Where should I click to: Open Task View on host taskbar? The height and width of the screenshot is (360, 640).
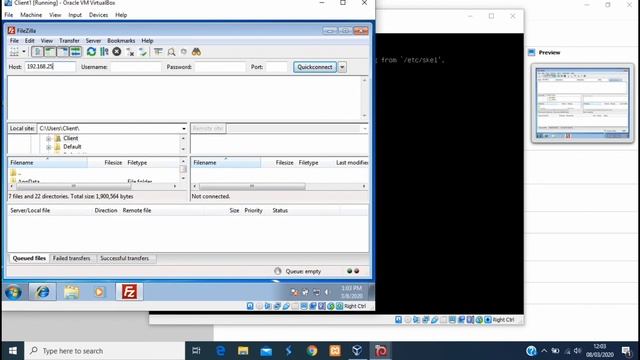point(196,351)
